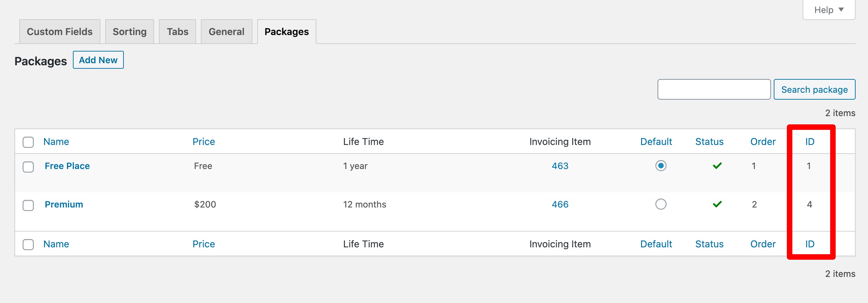Focus the package search input field
This screenshot has height=303, width=868.
pyautogui.click(x=714, y=90)
